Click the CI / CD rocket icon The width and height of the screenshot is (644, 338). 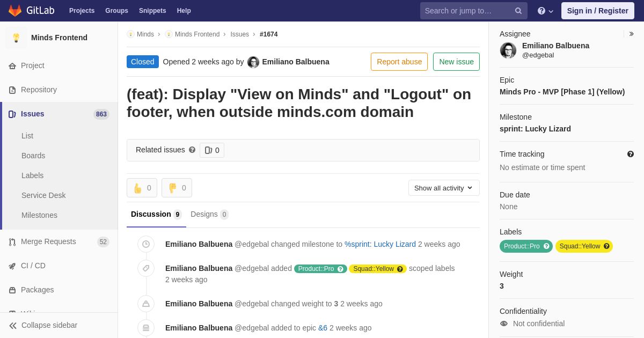[x=12, y=266]
